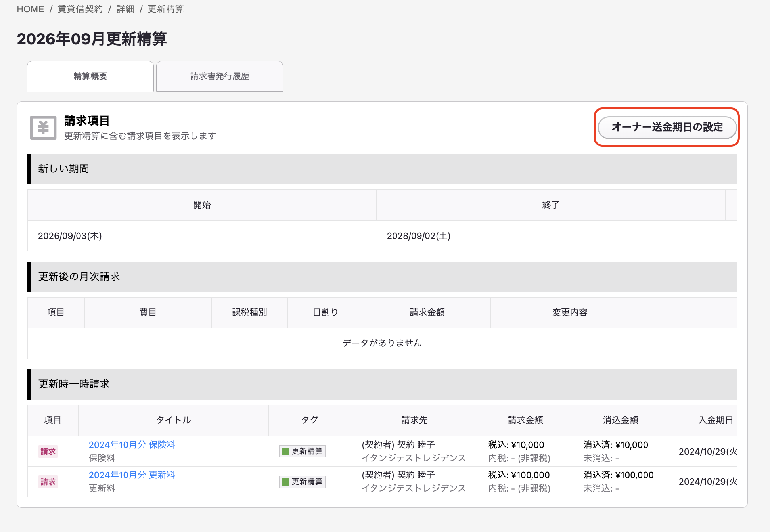Image resolution: width=770 pixels, height=532 pixels.
Task: Open 賃貸借契約 breadcrumb link
Action: coord(80,9)
